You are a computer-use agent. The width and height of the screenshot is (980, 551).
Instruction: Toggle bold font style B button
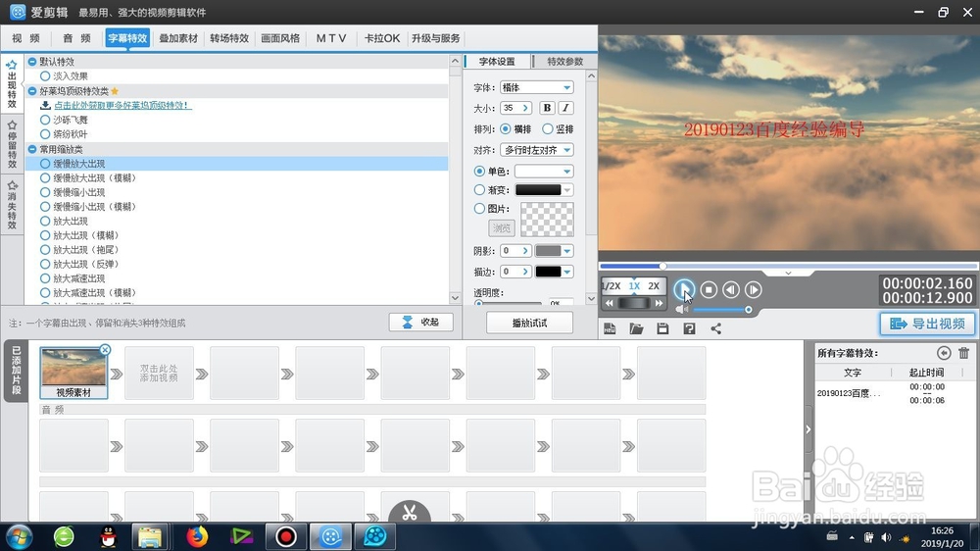click(547, 108)
